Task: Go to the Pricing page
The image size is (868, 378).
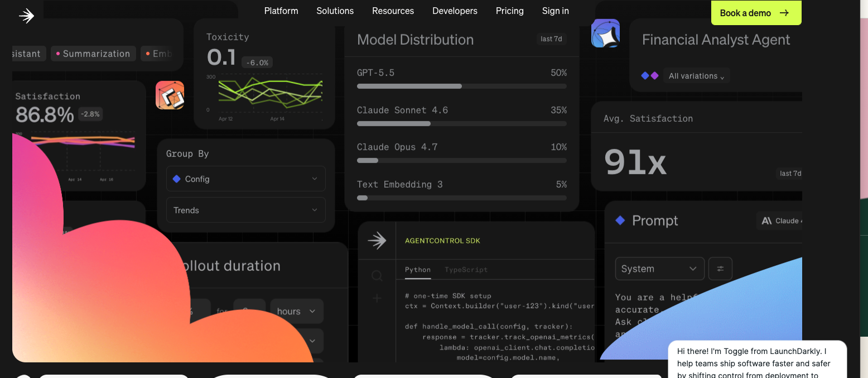Action: (x=510, y=11)
